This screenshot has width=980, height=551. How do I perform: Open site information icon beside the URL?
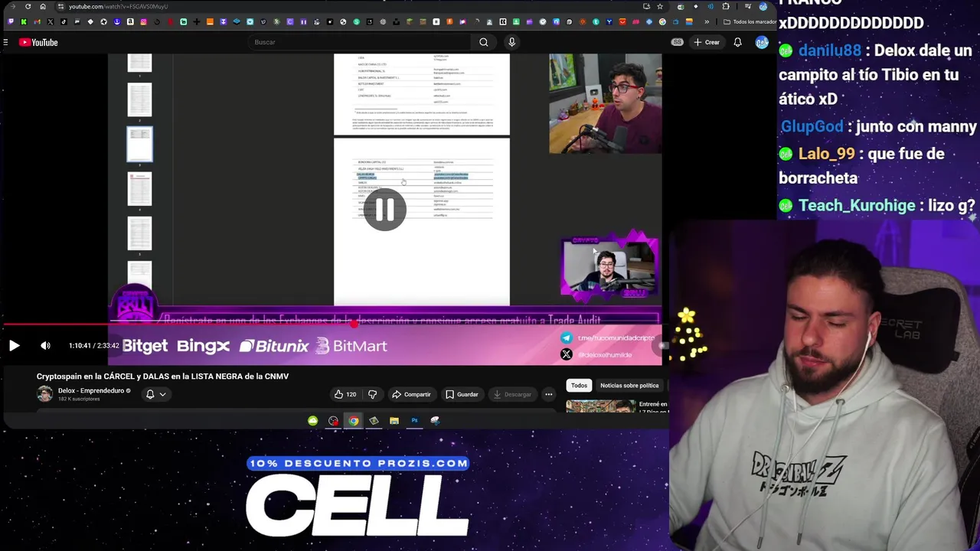pyautogui.click(x=60, y=6)
